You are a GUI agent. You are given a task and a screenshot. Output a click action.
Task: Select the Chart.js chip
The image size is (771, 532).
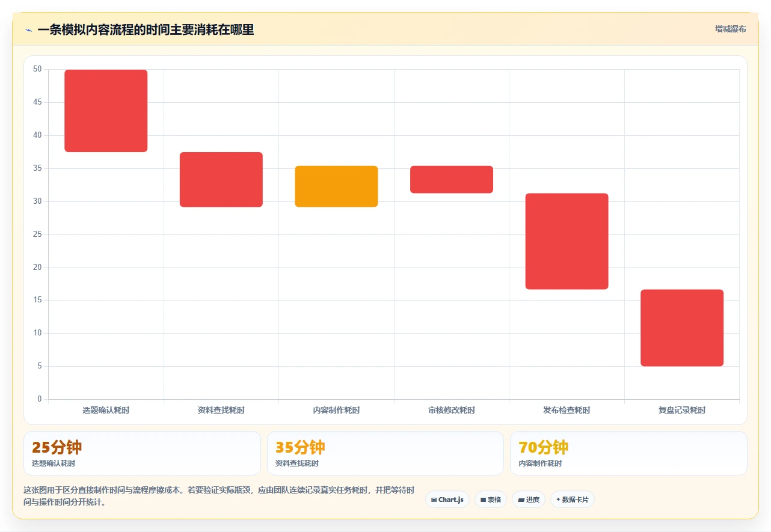[447, 500]
